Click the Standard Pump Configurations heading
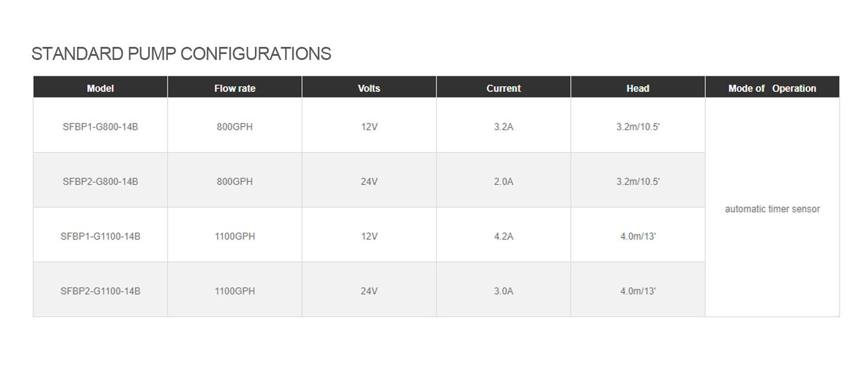 pos(181,54)
